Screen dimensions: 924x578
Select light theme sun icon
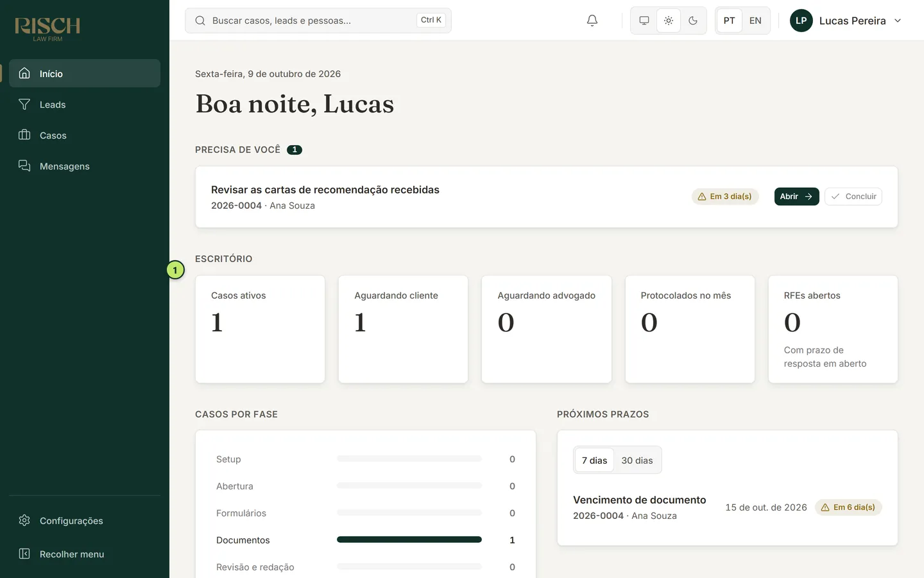click(x=669, y=21)
